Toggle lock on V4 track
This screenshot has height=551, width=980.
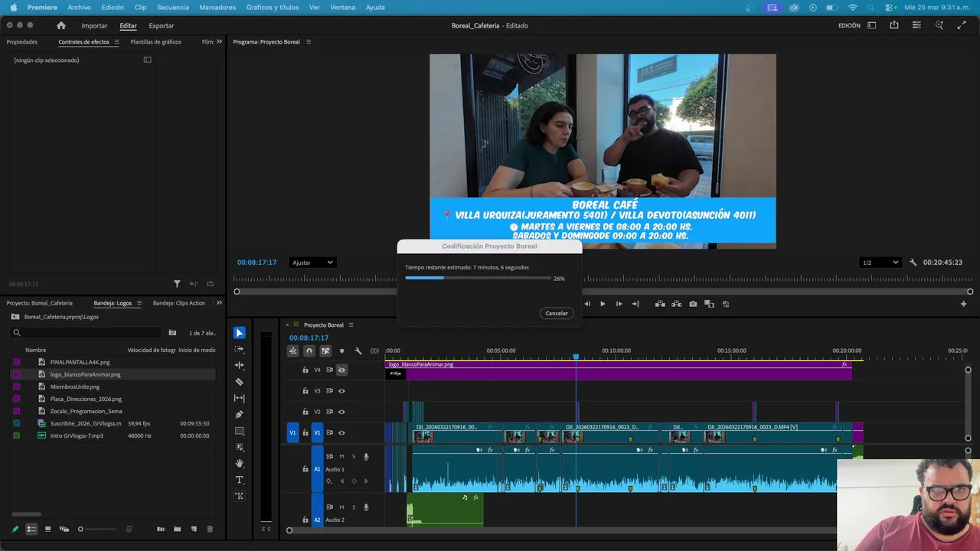(x=305, y=370)
